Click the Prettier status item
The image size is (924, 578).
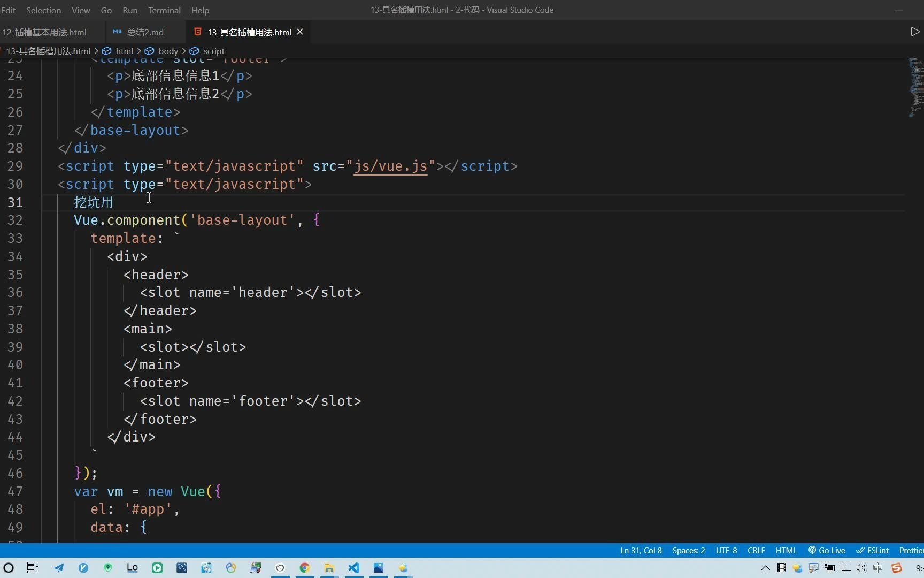coord(911,550)
